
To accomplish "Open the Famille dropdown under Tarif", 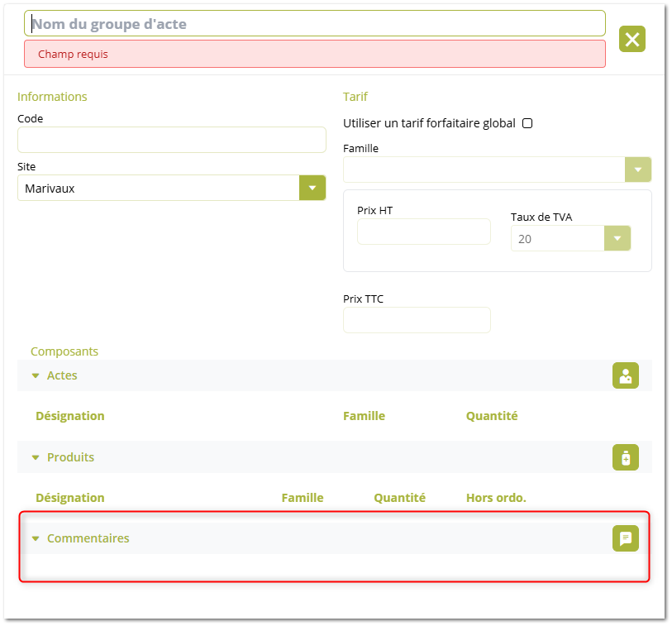I will point(637,170).
